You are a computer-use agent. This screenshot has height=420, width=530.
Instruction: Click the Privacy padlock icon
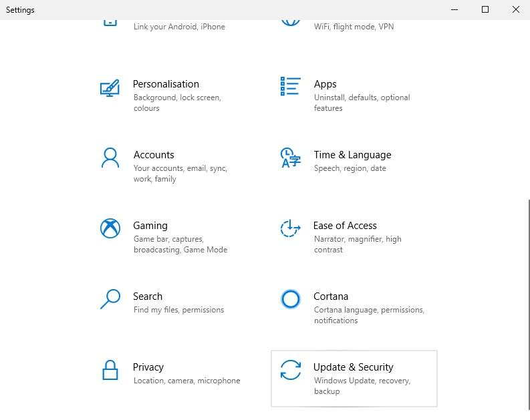click(110, 370)
